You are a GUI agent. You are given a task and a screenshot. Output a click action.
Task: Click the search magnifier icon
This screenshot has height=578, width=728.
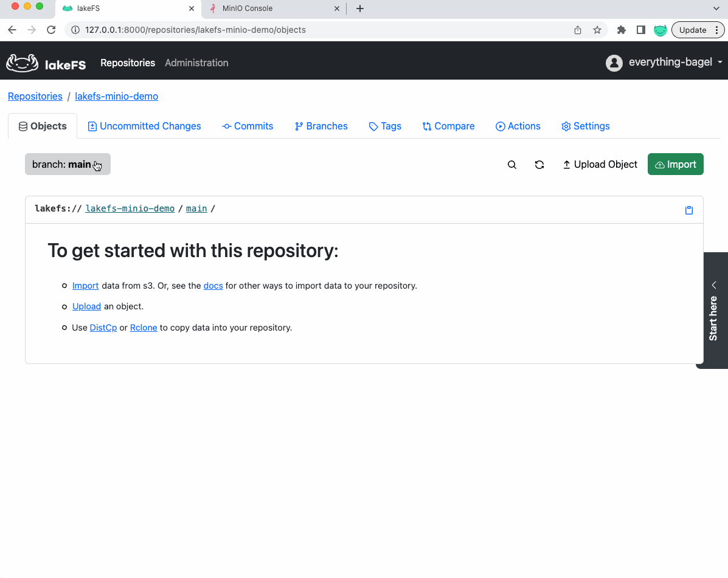coord(512,165)
